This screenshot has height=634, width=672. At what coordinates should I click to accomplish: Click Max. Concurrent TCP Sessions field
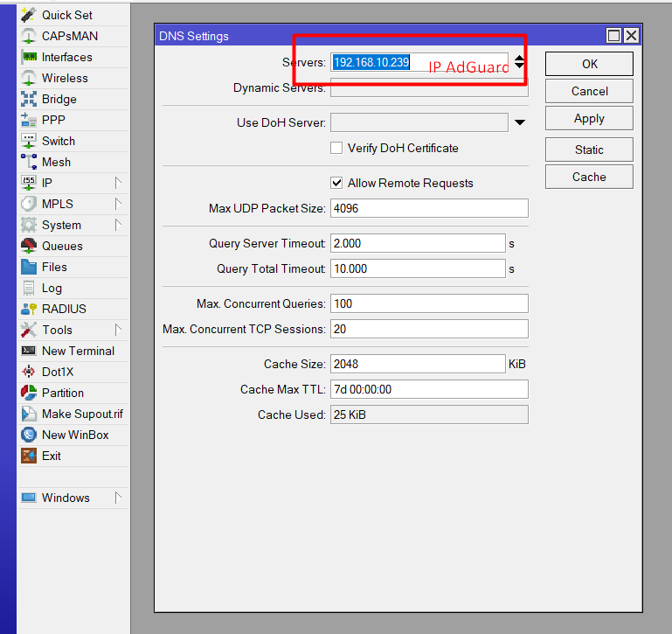click(x=429, y=329)
